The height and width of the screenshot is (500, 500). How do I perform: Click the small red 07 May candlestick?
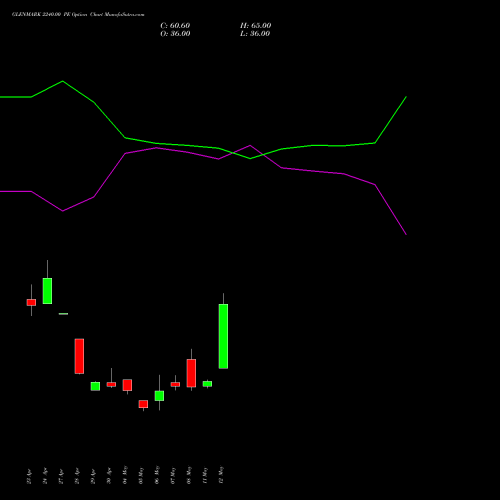click(x=175, y=384)
